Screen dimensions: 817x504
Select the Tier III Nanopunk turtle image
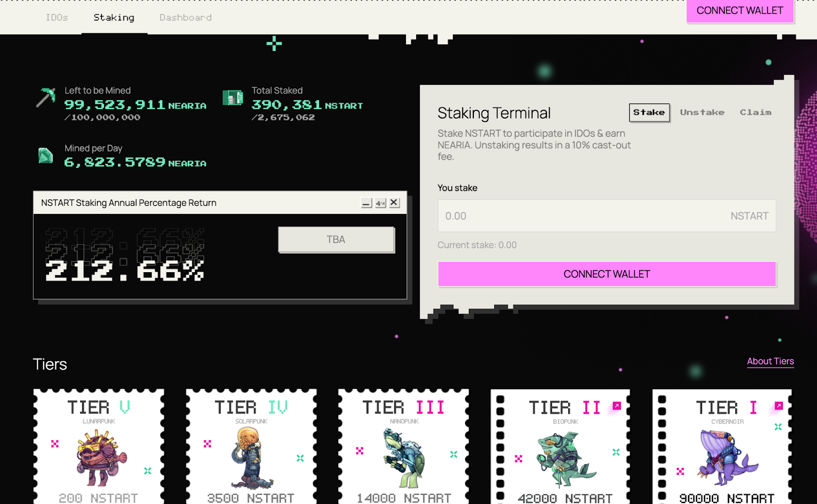[405, 458]
